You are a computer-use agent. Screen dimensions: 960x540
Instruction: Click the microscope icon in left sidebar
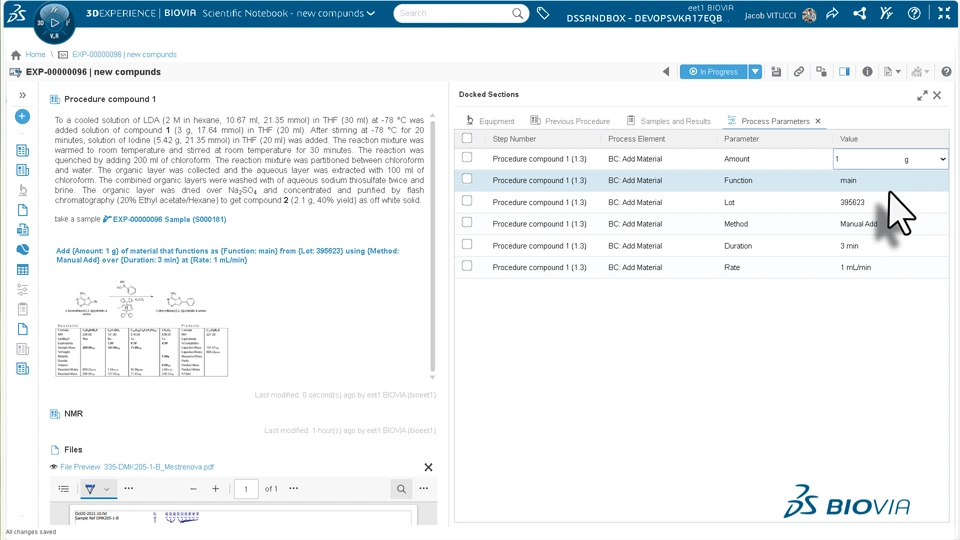coord(23,190)
